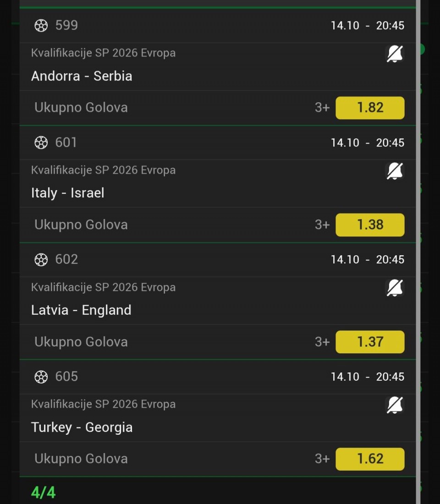Select the 1.82 odds button
This screenshot has height=504, width=440.
[370, 108]
